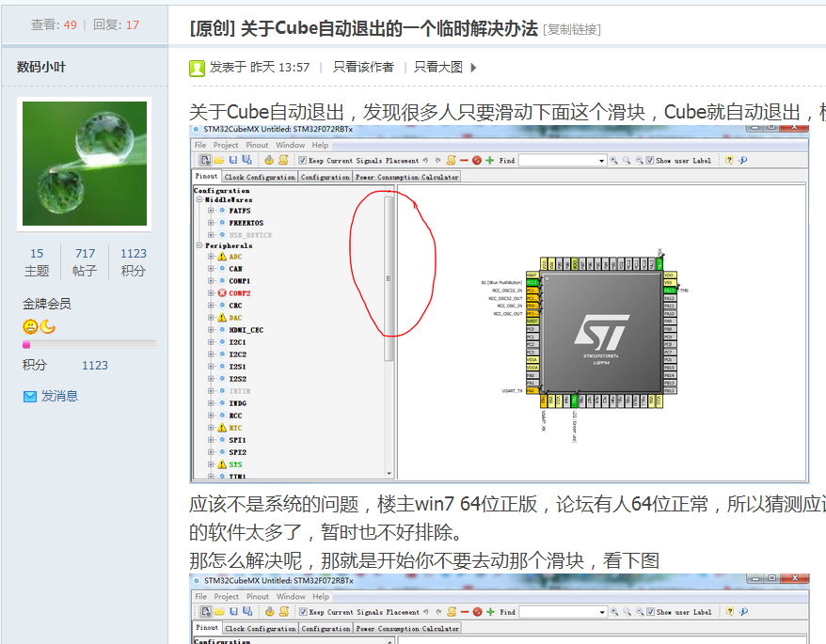Collapse the MiddleWares tree node
826x644 pixels.
pos(199,200)
